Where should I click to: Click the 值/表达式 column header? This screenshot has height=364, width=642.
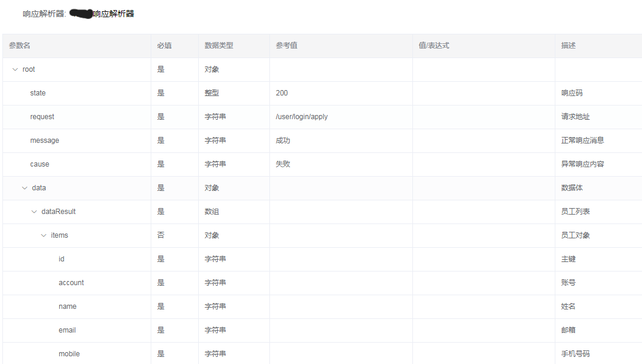coord(434,46)
